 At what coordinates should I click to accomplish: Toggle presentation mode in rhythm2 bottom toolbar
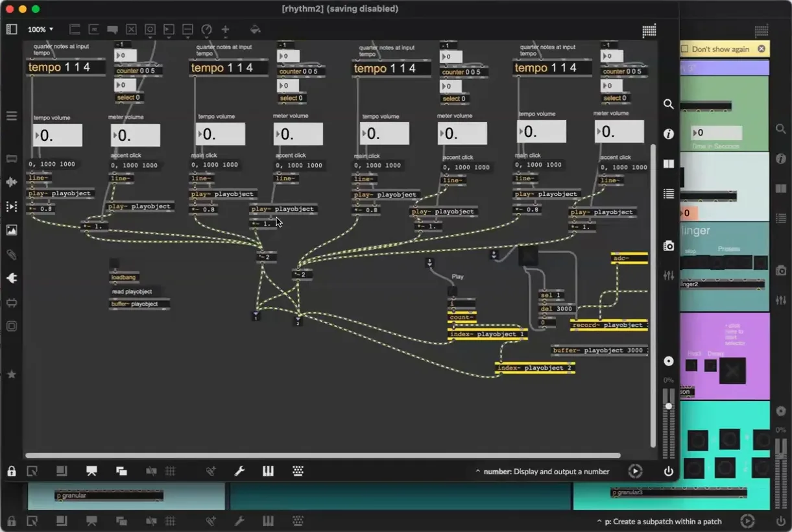pos(91,471)
